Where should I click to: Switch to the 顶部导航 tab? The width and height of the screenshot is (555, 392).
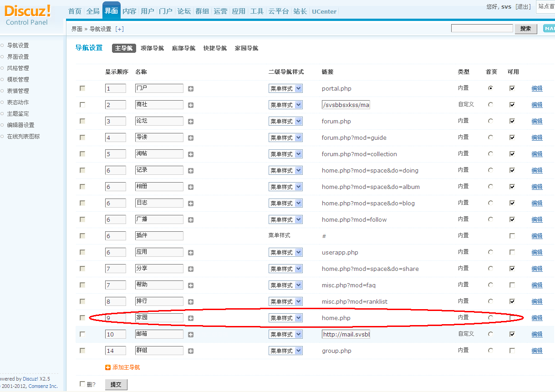(x=152, y=48)
